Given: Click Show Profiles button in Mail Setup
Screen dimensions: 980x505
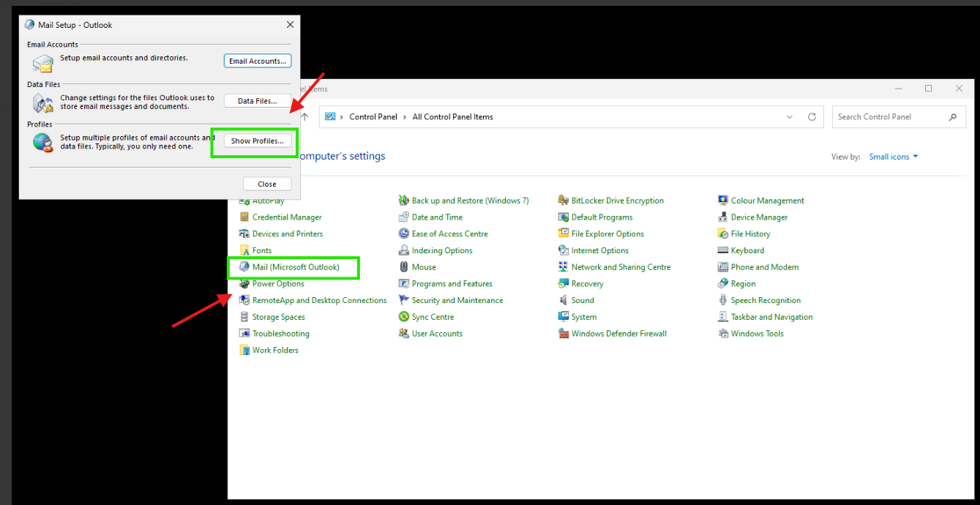Looking at the screenshot, I should click(x=258, y=141).
